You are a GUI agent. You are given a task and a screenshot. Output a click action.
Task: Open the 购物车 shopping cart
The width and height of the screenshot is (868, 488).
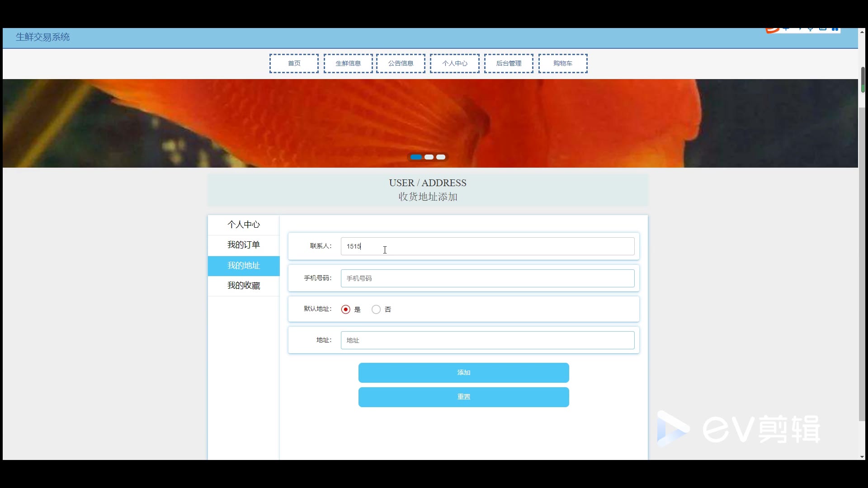[x=563, y=63]
